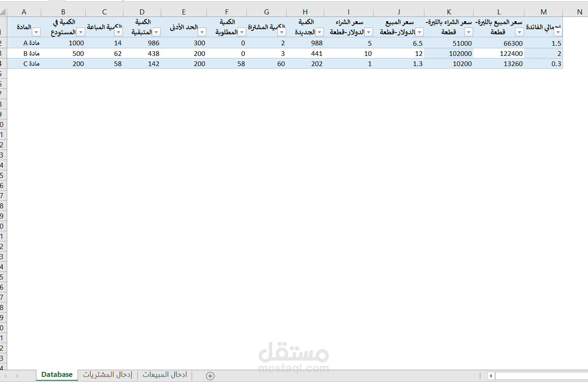
Task: Select the cell 'مادة C'
Action: (24, 64)
